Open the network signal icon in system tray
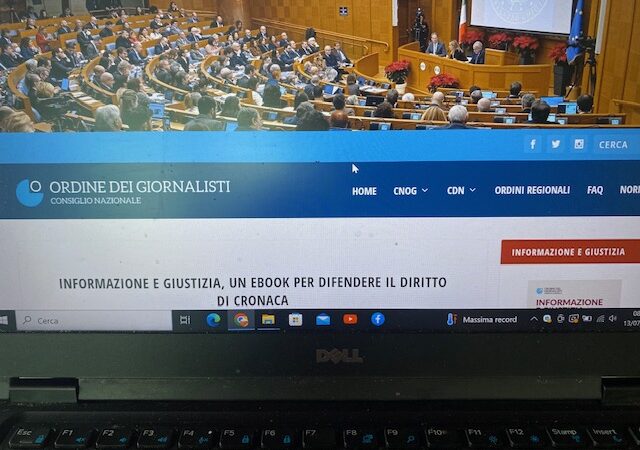This screenshot has height=450, width=640. (x=600, y=319)
